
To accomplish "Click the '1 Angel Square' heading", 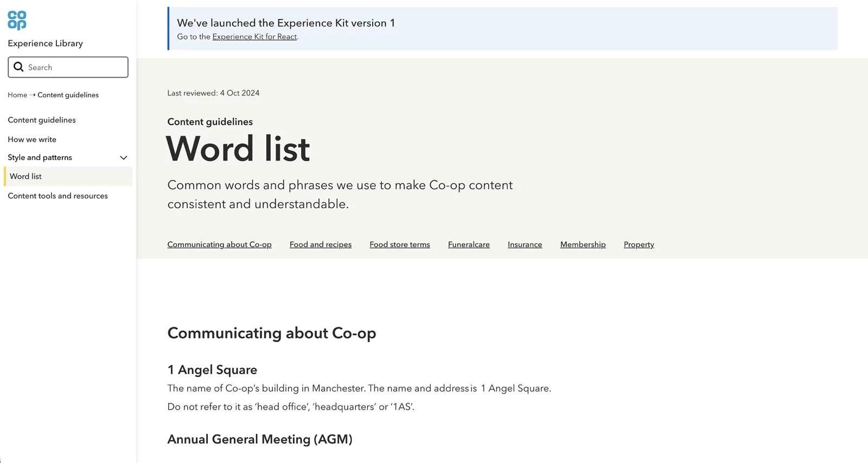I will 212,370.
